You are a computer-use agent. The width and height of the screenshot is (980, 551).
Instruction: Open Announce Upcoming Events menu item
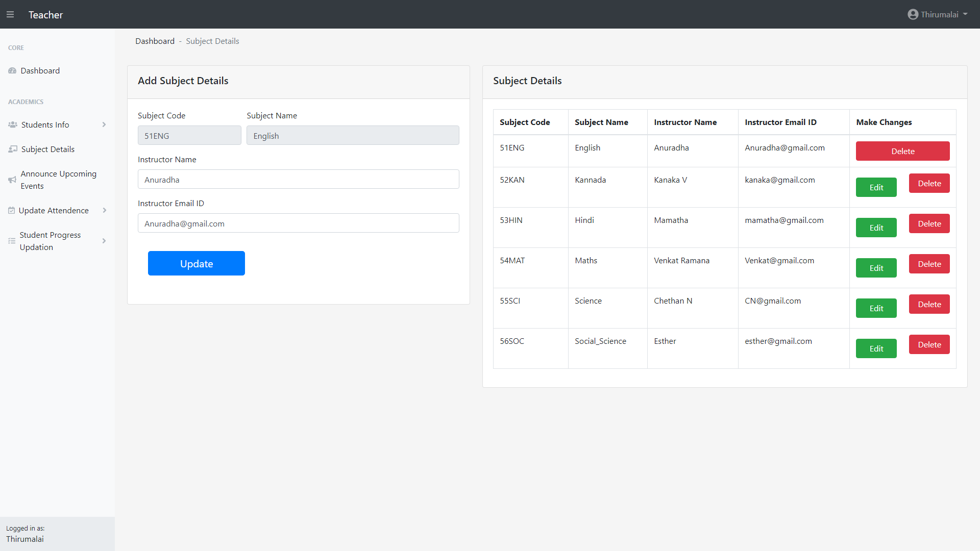(x=58, y=180)
